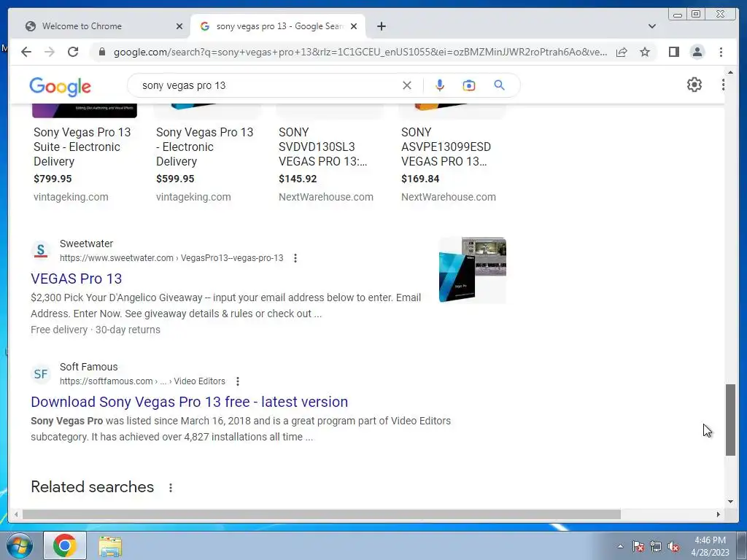
Task: Open a new Chrome tab
Action: [381, 26]
